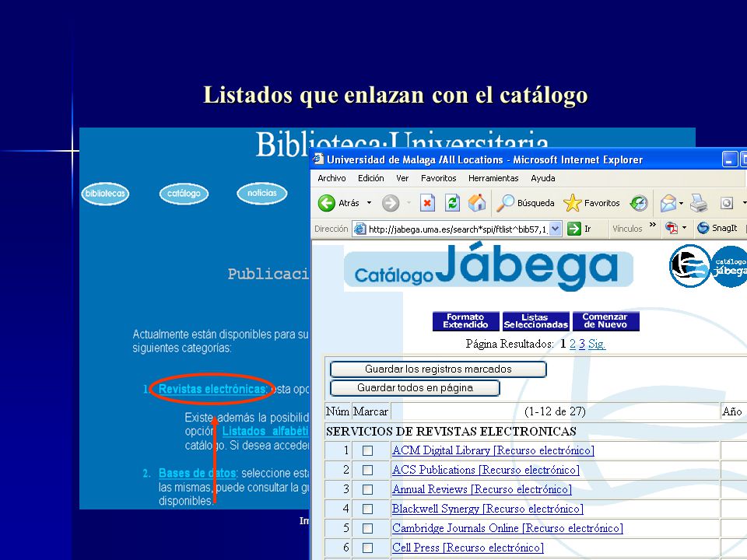Mark checkbox for ACM Digital Library
Image resolution: width=747 pixels, height=560 pixels.
pos(367,450)
